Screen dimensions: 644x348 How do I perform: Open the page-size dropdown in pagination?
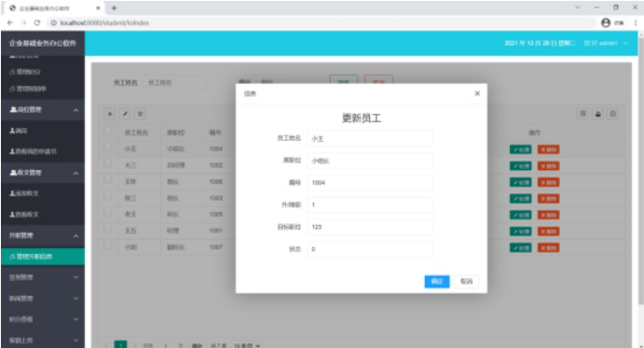[247, 345]
